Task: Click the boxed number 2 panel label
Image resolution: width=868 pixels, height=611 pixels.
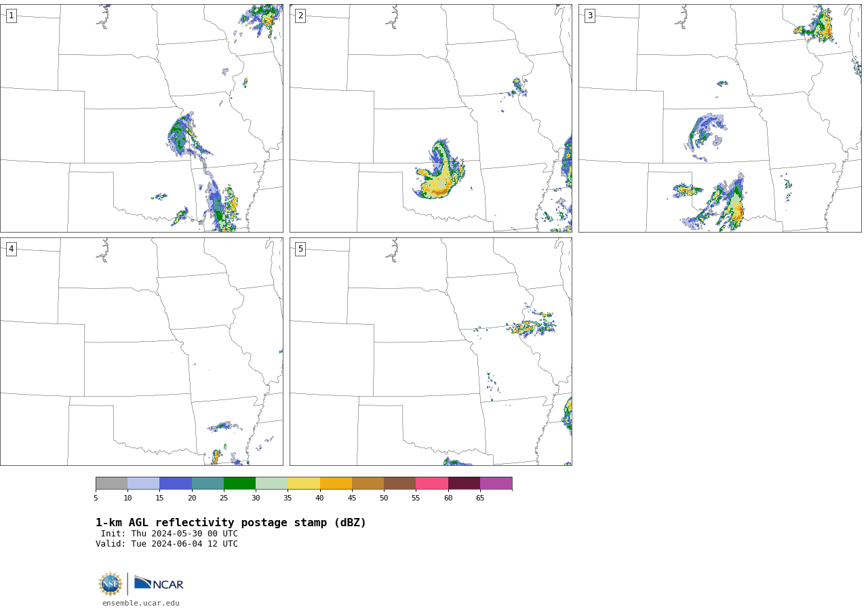Action: (x=300, y=16)
